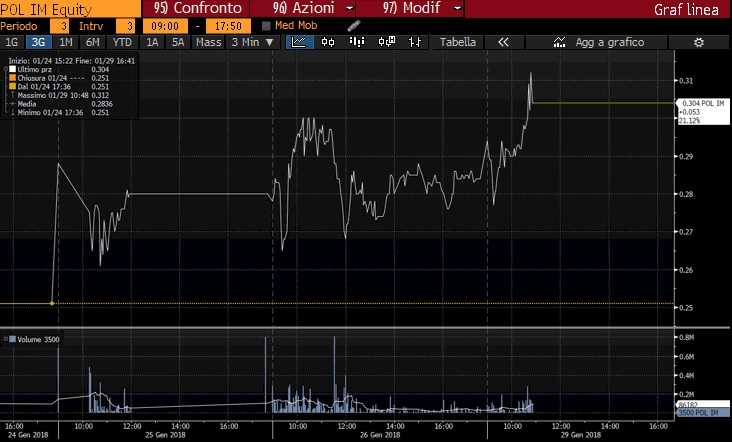Click the pencil annotation icon
This screenshot has width=732, height=442.
point(354,26)
